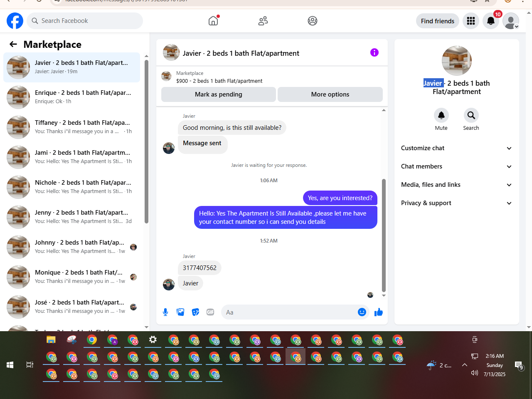Open the account profile menu
Image resolution: width=532 pixels, height=399 pixels.
pyautogui.click(x=511, y=21)
